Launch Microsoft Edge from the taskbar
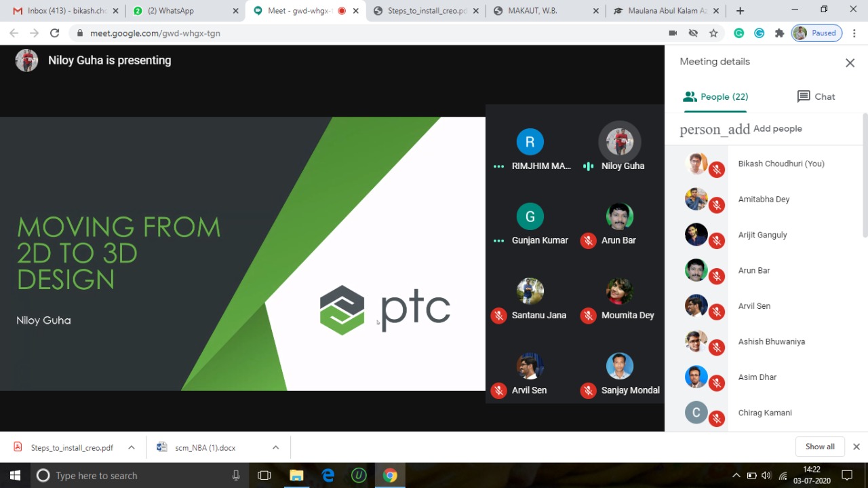Screen dimensions: 868x488 pos(328,476)
